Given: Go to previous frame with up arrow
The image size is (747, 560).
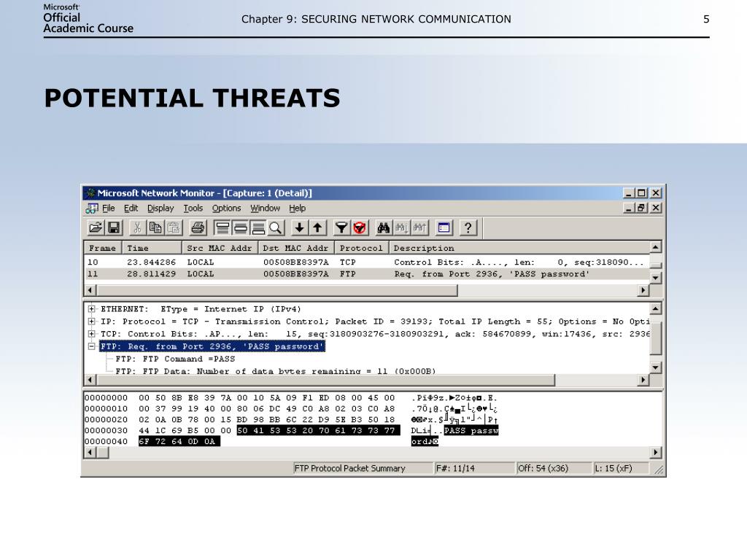Looking at the screenshot, I should [317, 228].
